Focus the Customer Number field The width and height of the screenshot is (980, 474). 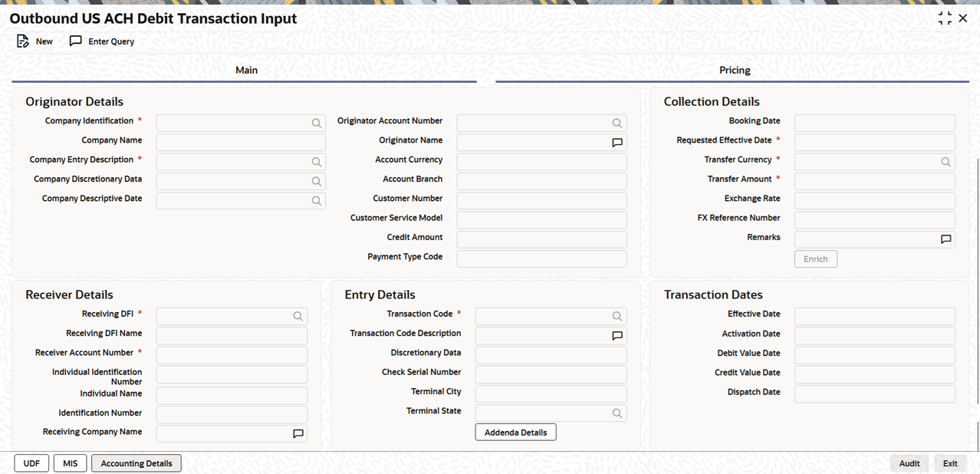click(541, 200)
